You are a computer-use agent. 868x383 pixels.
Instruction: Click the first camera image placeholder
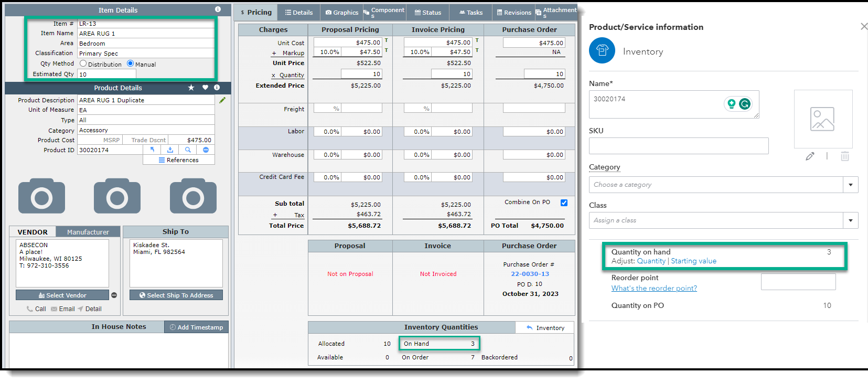tap(41, 196)
